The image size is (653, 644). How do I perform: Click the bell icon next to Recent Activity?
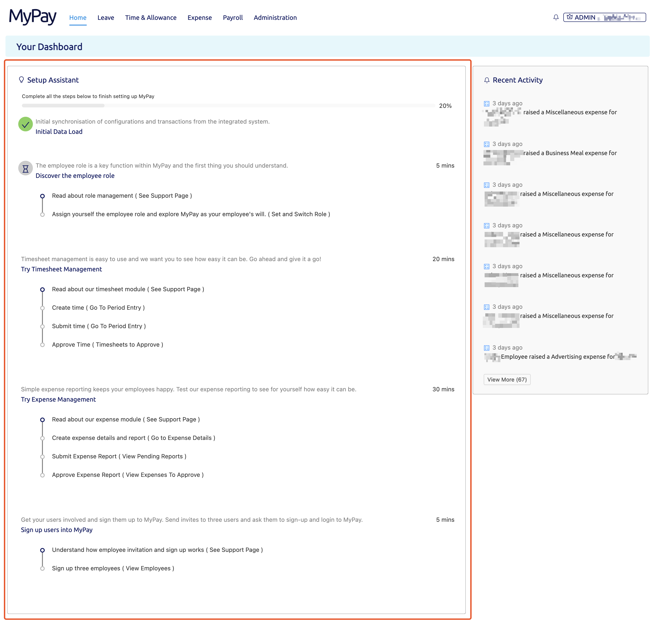[487, 80]
